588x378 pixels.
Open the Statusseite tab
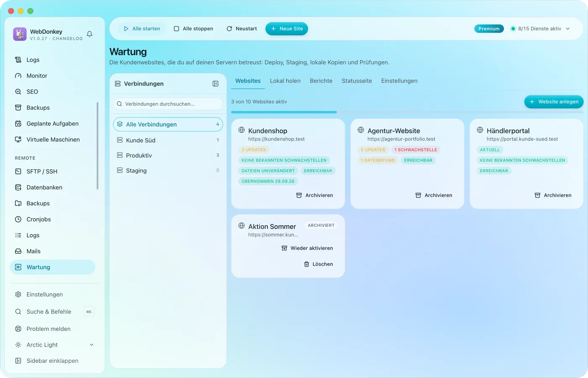tap(357, 81)
